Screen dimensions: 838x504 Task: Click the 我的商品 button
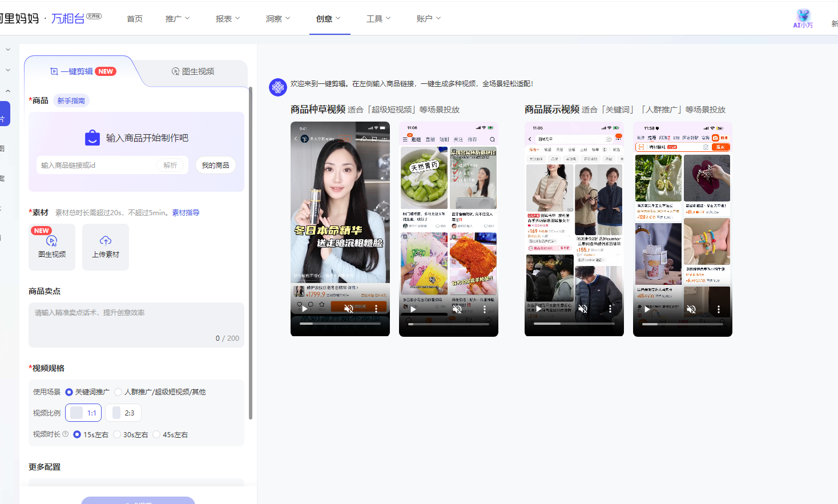(x=215, y=166)
